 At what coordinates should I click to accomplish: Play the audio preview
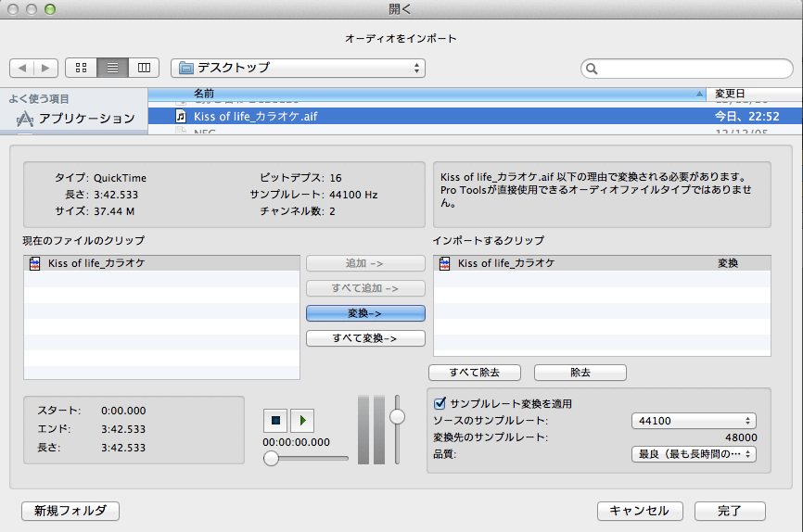point(302,421)
